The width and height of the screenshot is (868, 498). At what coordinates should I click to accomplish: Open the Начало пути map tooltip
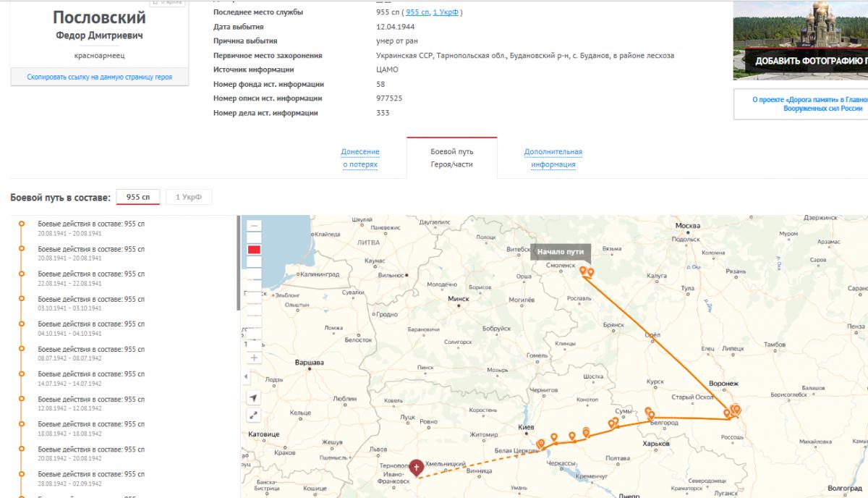click(x=561, y=251)
